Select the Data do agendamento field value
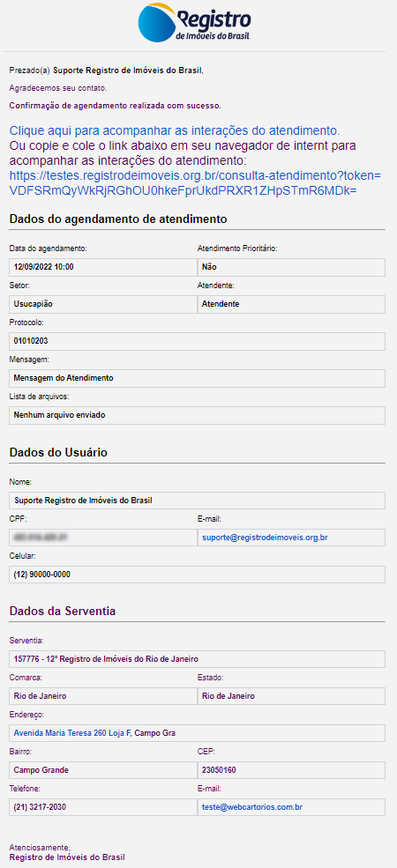The image size is (397, 868). click(x=103, y=267)
